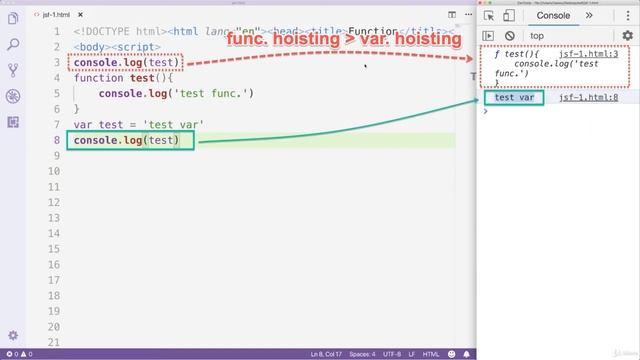Clear the console

509,36
